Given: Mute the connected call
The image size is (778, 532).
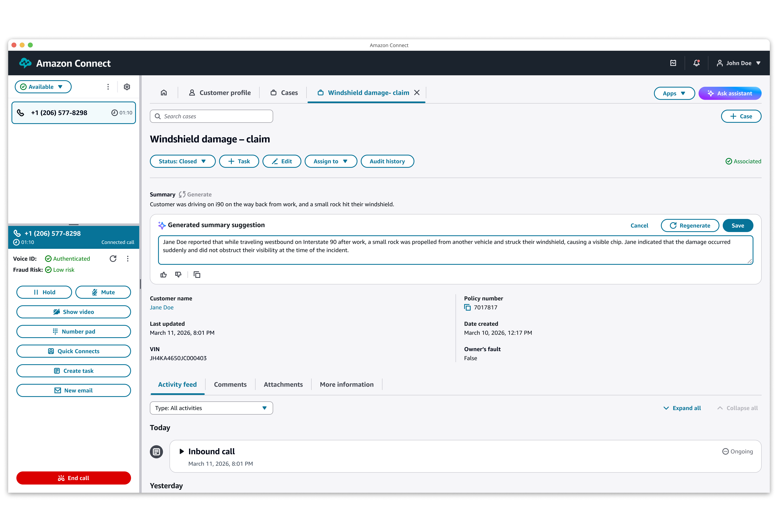Looking at the screenshot, I should tap(103, 292).
